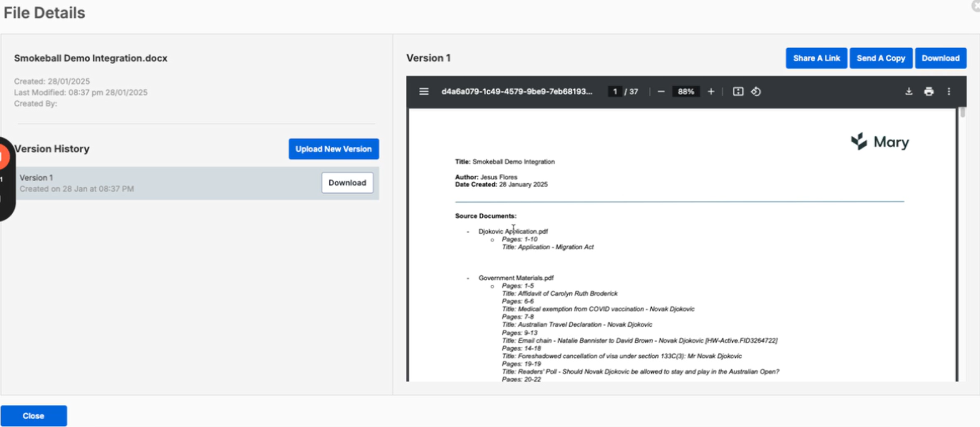This screenshot has height=427, width=980.
Task: Click the Upload New Version button
Action: [x=333, y=149]
